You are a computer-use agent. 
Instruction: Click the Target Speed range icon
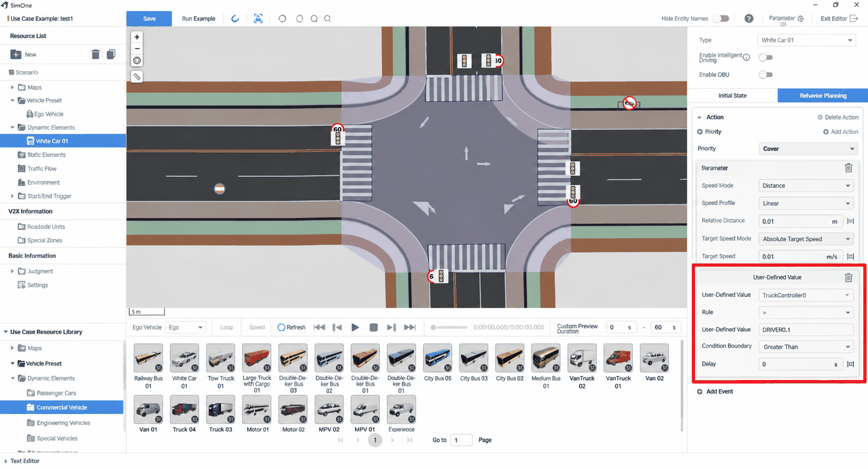coord(850,256)
